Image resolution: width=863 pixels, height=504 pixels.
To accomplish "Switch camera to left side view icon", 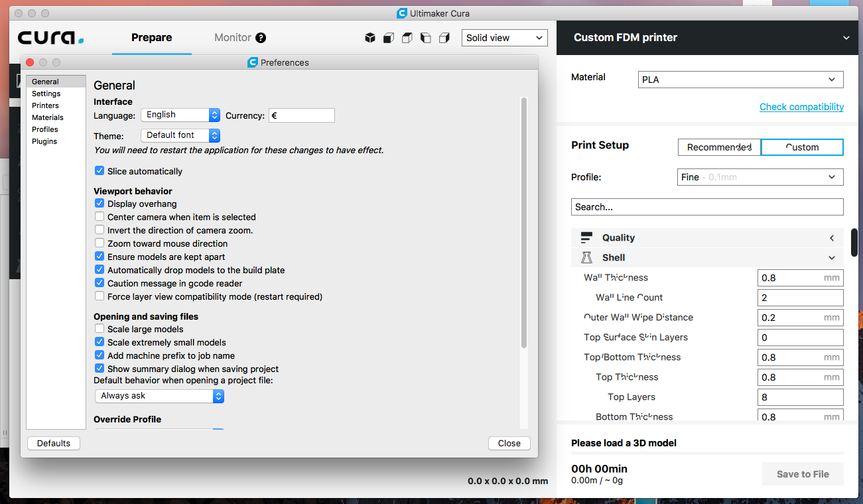I will pos(426,38).
